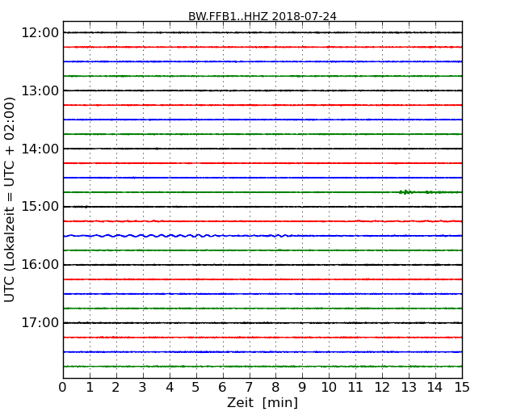Click the y-axis tick label 14:00
This screenshot has height=420, width=525.
tap(40, 149)
